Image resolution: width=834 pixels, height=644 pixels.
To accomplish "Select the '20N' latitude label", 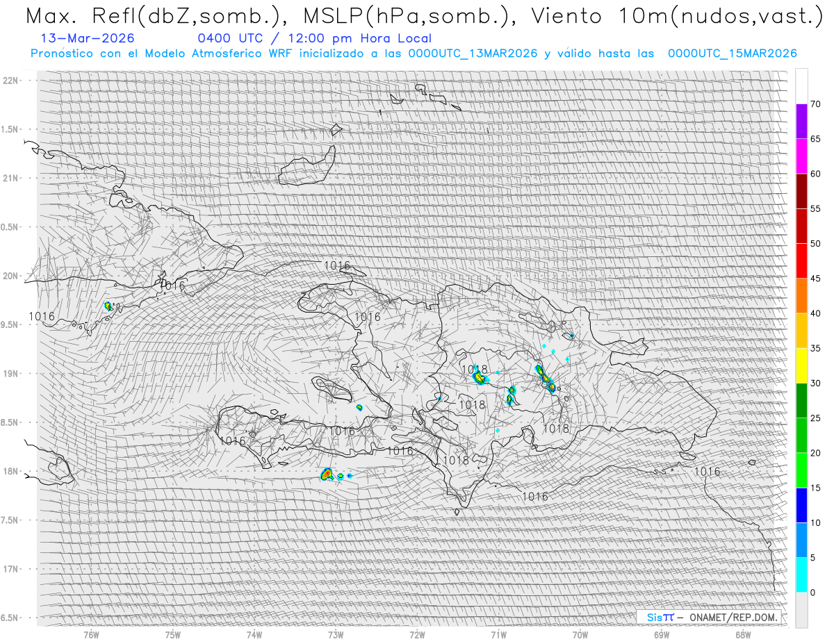I will [x=11, y=276].
